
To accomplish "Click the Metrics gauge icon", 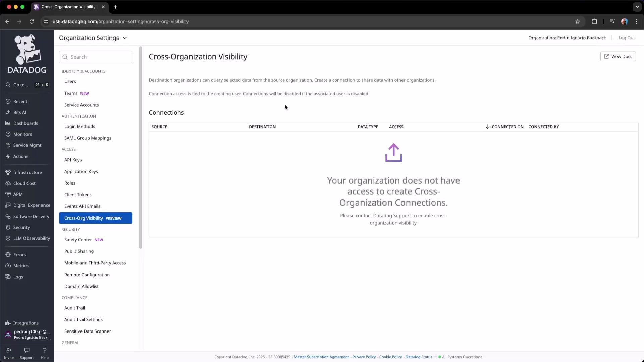I will click(x=8, y=266).
